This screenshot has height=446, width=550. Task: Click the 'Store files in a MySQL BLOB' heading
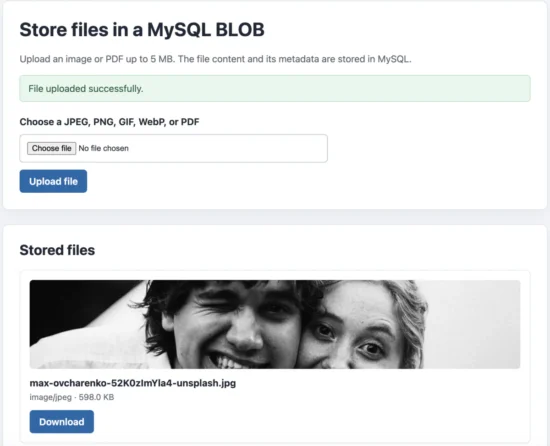[x=142, y=29]
